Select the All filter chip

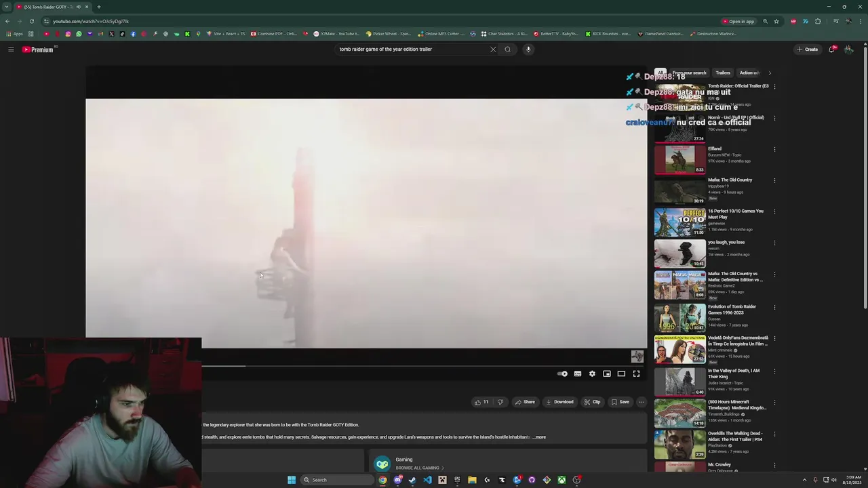click(660, 73)
